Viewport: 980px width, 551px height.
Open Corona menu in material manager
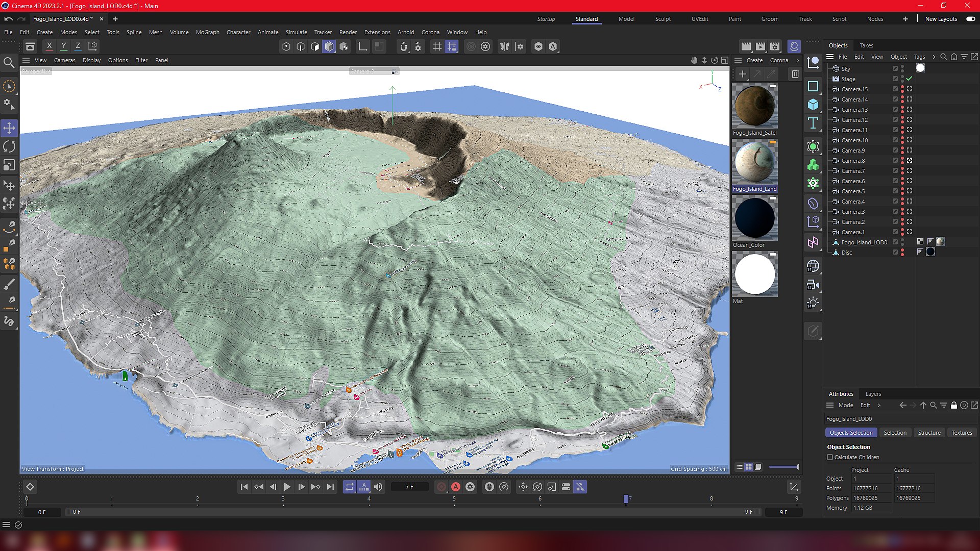tap(779, 60)
